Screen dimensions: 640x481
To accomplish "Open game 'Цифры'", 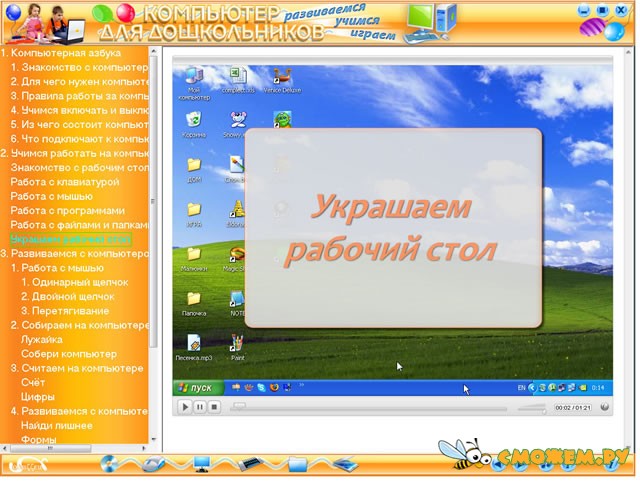I will pos(38,397).
